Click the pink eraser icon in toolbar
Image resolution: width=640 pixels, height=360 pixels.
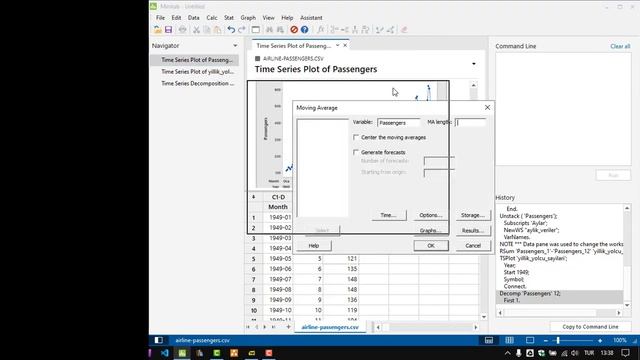tap(404, 30)
